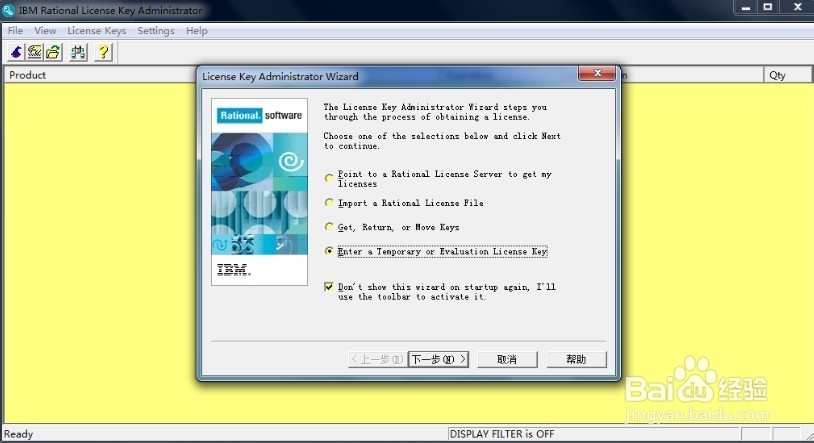Minimize the IBM Rational License Key Administrator window
Screen dimensions: 814x443
point(746,7)
